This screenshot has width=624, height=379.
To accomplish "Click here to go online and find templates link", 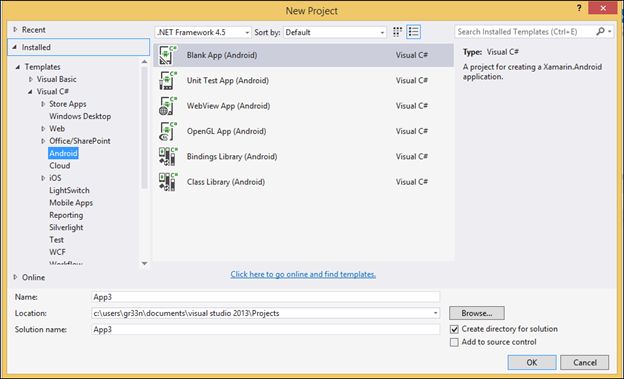I will [303, 274].
